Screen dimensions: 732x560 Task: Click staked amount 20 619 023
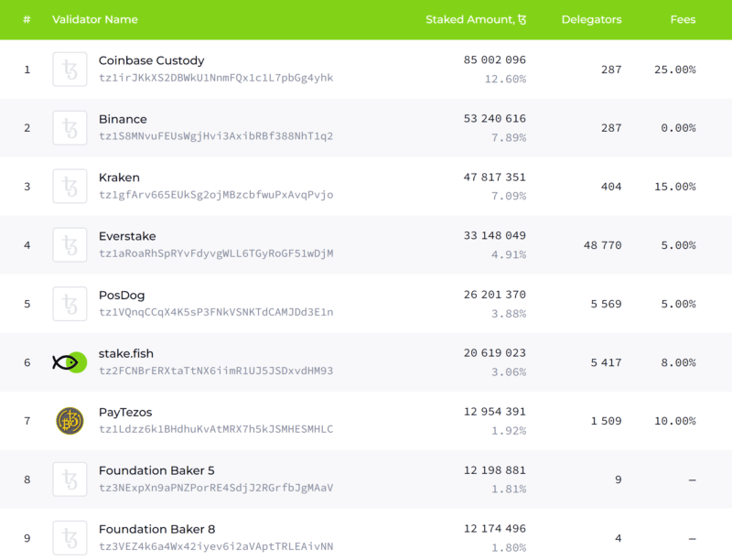coord(495,353)
